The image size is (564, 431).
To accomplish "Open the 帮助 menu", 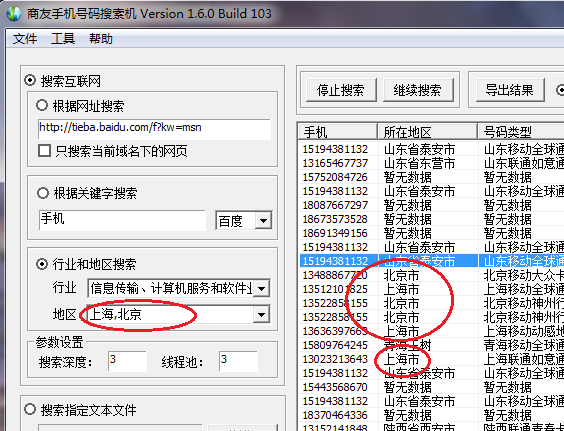I will click(x=101, y=38).
